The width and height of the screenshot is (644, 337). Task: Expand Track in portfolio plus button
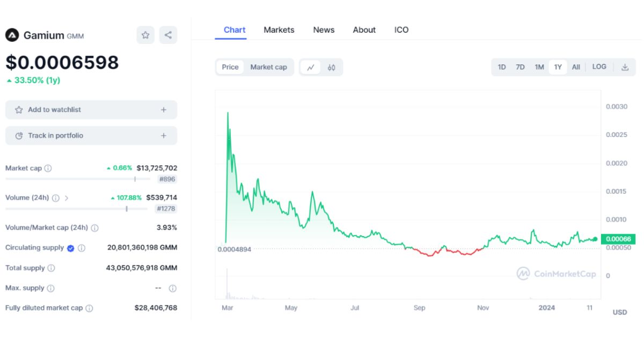click(x=164, y=136)
